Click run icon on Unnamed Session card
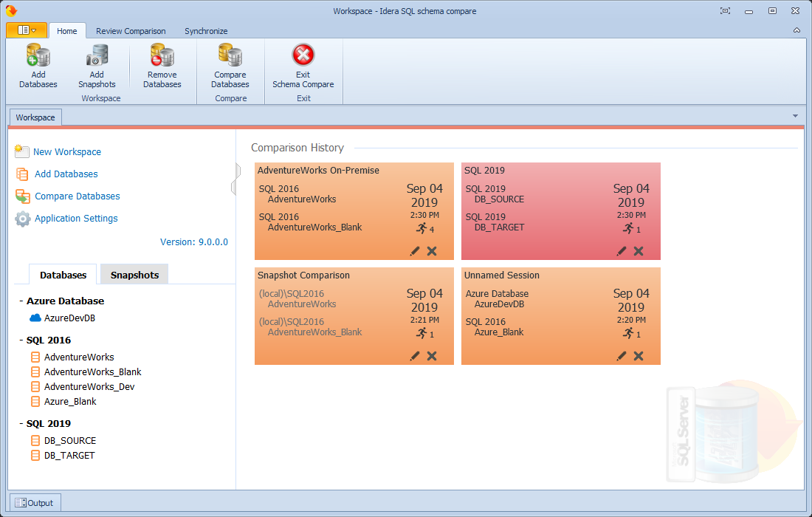Image resolution: width=812 pixels, height=517 pixels. coord(628,333)
